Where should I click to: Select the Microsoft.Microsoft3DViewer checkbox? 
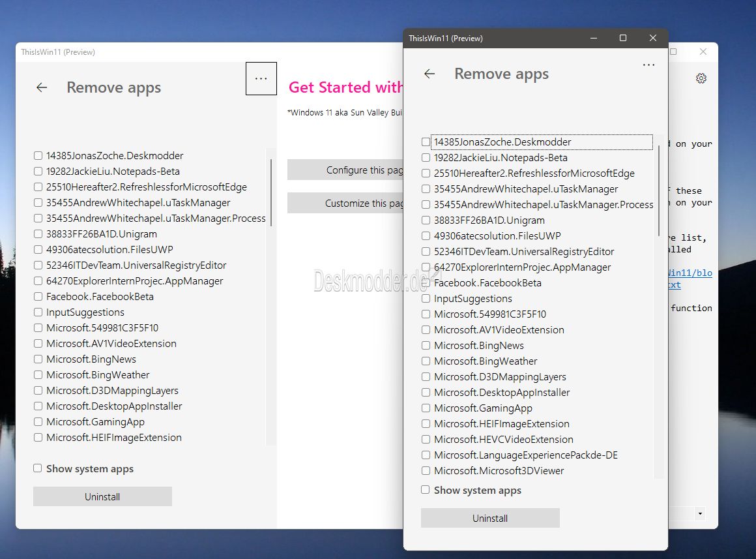[426, 470]
